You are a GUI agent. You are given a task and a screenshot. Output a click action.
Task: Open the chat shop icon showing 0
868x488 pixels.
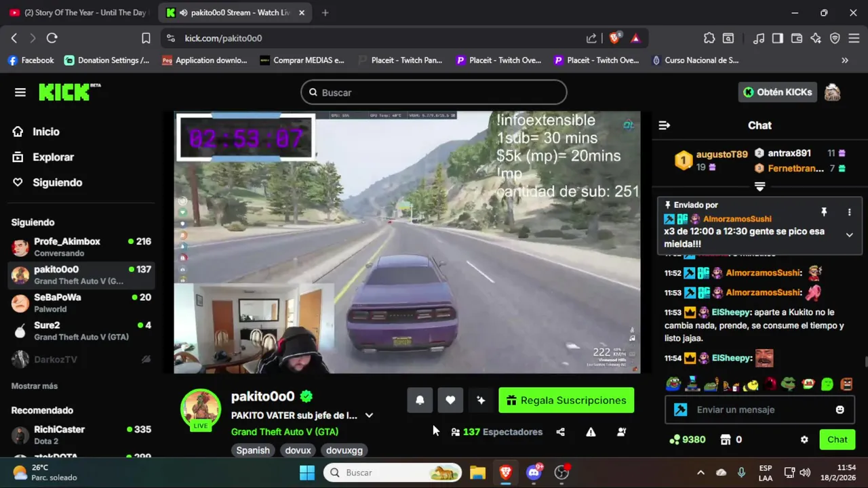tap(731, 439)
